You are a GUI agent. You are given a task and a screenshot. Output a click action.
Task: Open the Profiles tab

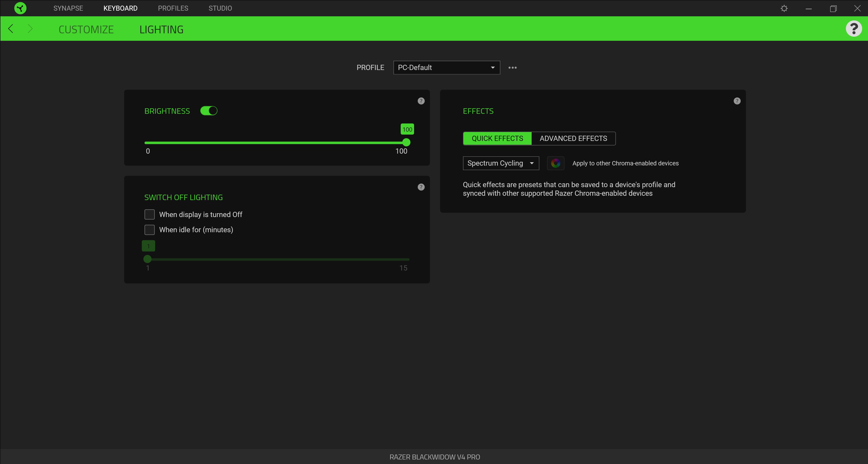click(x=173, y=8)
